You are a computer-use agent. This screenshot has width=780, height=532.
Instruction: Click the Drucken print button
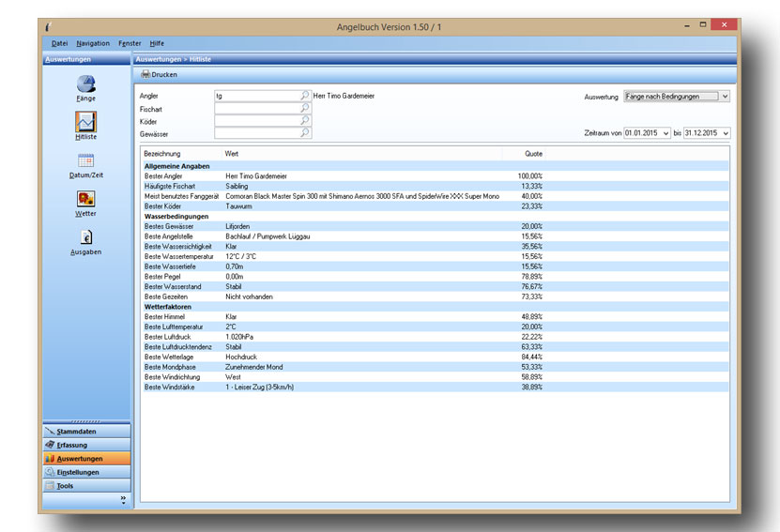(159, 74)
